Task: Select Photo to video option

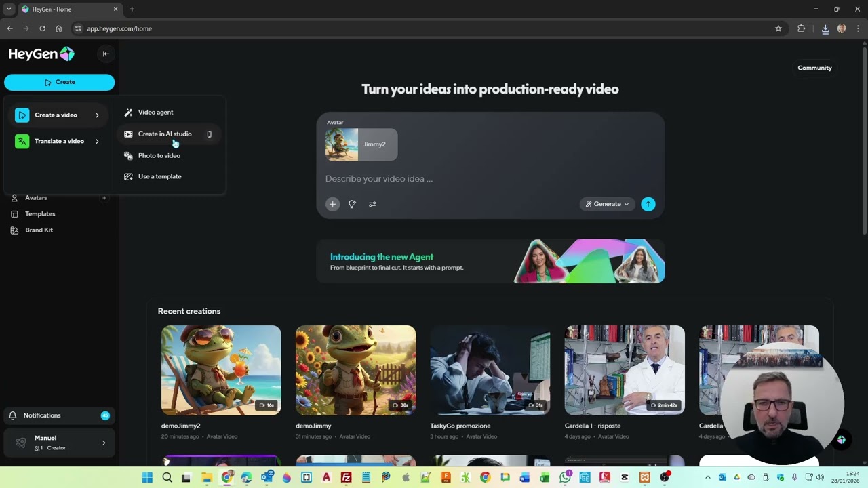Action: point(159,156)
